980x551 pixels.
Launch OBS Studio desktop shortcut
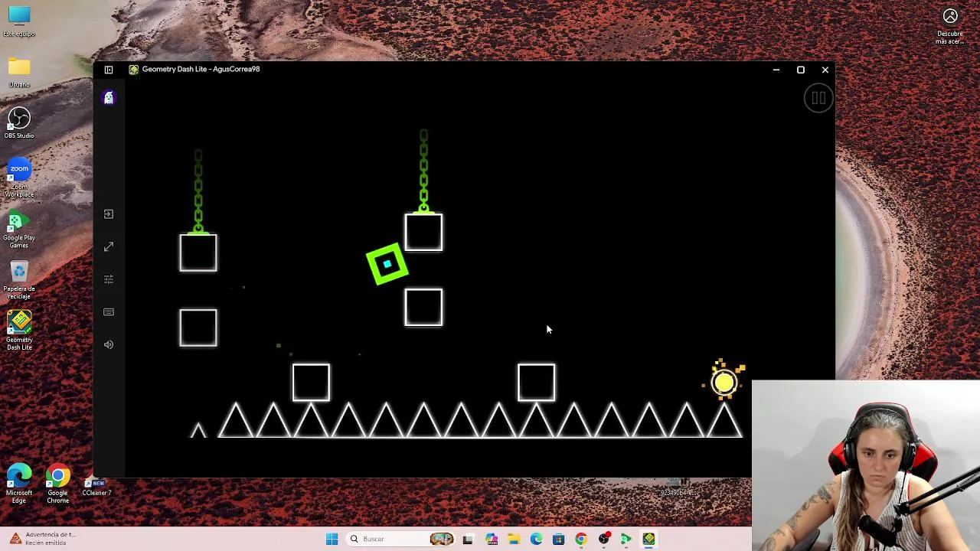(x=19, y=123)
